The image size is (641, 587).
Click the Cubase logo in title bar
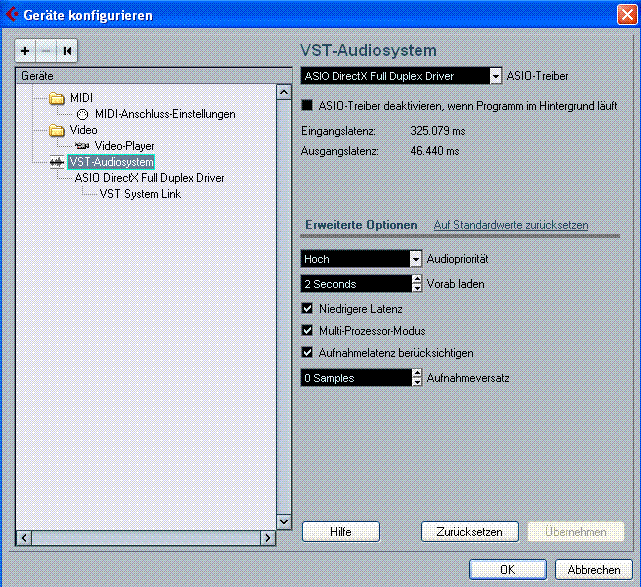coord(12,14)
